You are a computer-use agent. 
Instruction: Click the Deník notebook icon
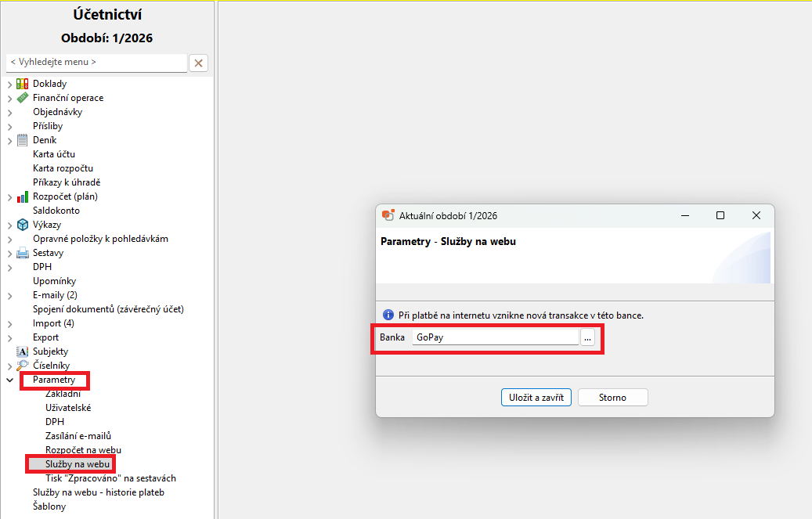(23, 140)
